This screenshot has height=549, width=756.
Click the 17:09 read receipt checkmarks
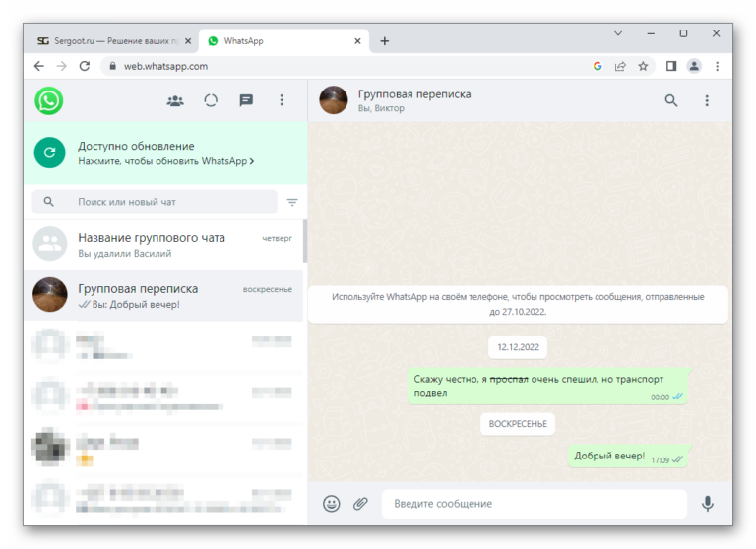[x=677, y=459]
